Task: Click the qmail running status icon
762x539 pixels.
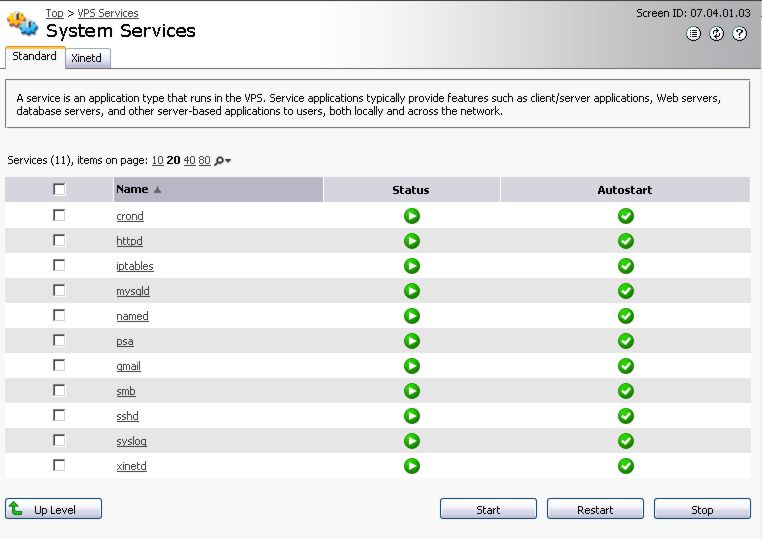Action: coord(412,366)
